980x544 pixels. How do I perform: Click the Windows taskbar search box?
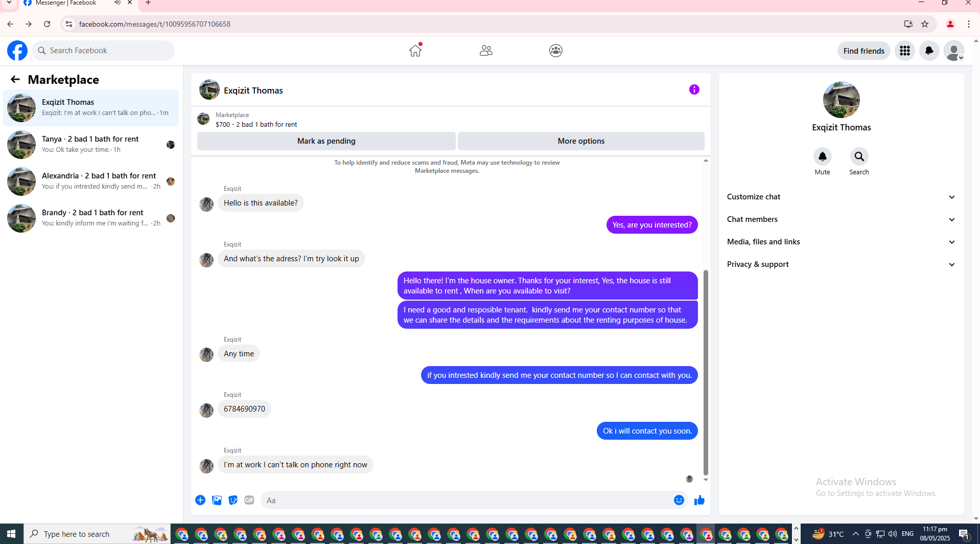97,534
